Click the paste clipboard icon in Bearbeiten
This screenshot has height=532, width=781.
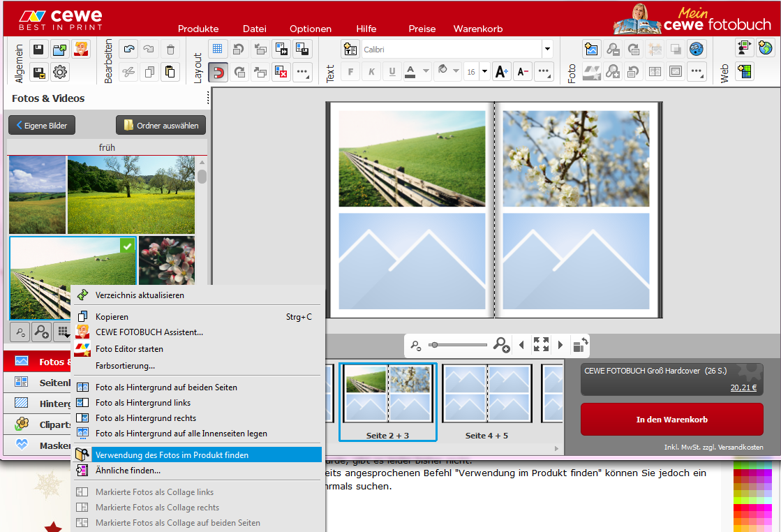(x=170, y=71)
